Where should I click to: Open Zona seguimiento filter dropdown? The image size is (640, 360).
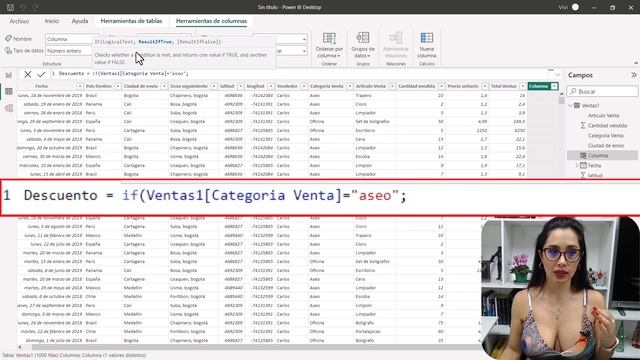214,86
